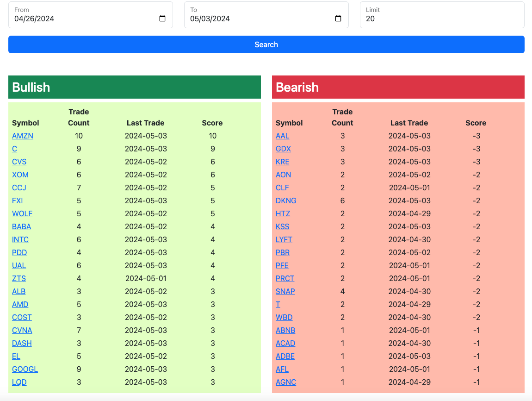Open the CVS symbol link

click(19, 162)
